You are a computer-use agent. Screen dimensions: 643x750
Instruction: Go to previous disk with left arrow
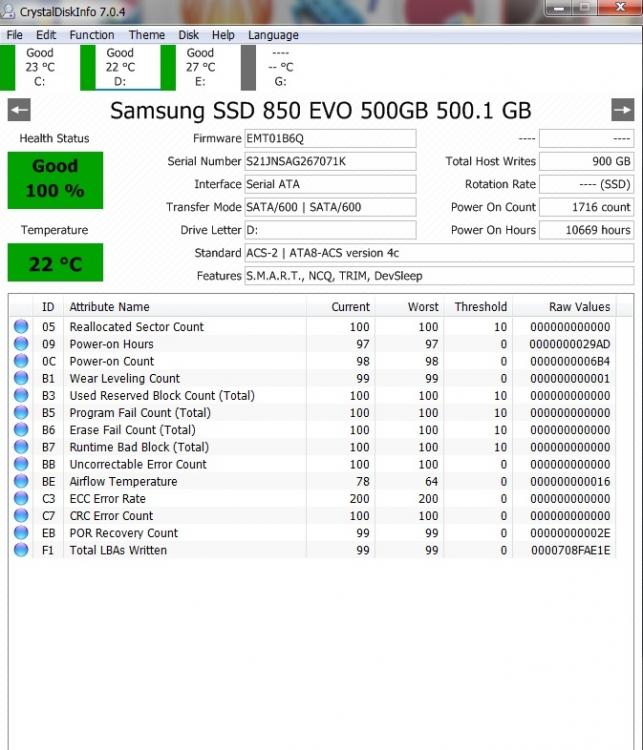click(x=19, y=110)
